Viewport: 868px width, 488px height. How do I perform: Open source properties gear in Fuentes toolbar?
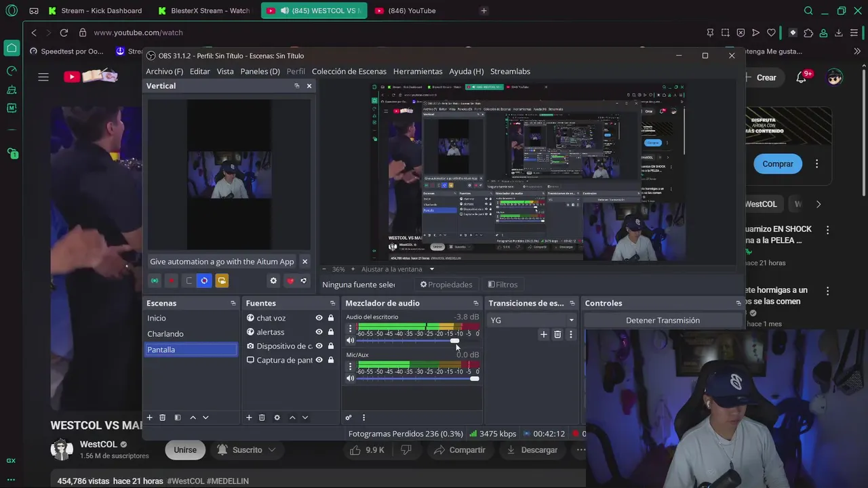coord(277,418)
